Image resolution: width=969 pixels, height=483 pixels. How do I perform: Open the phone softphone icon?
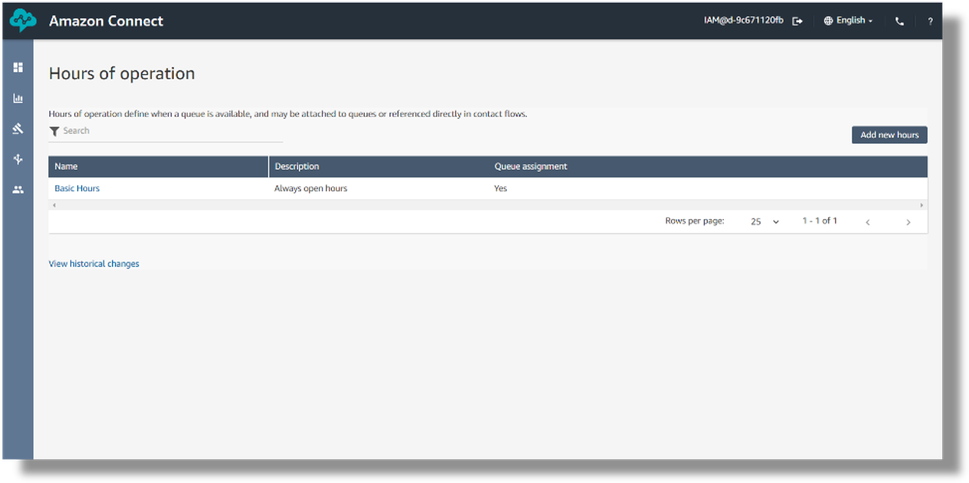click(899, 21)
